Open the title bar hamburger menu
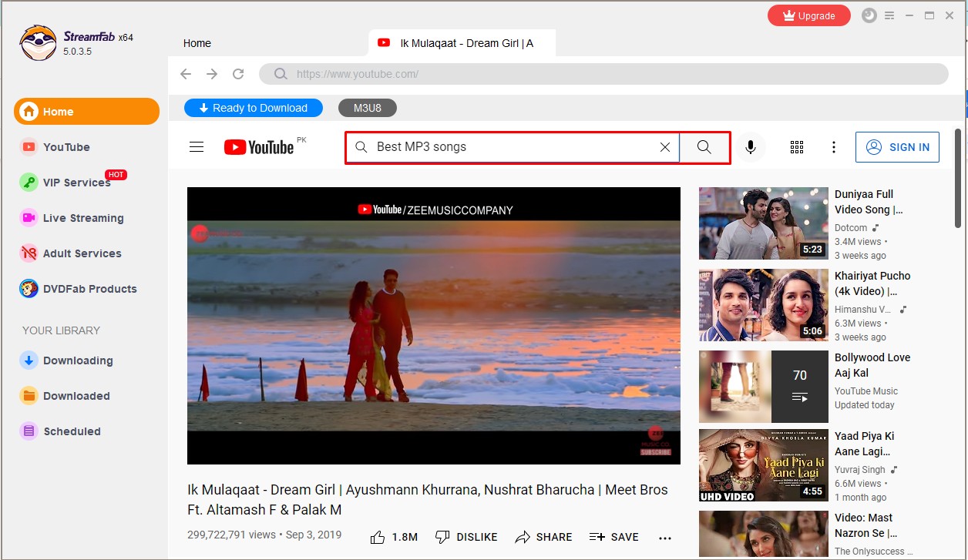Screen dimensions: 968x560 [x=889, y=15]
